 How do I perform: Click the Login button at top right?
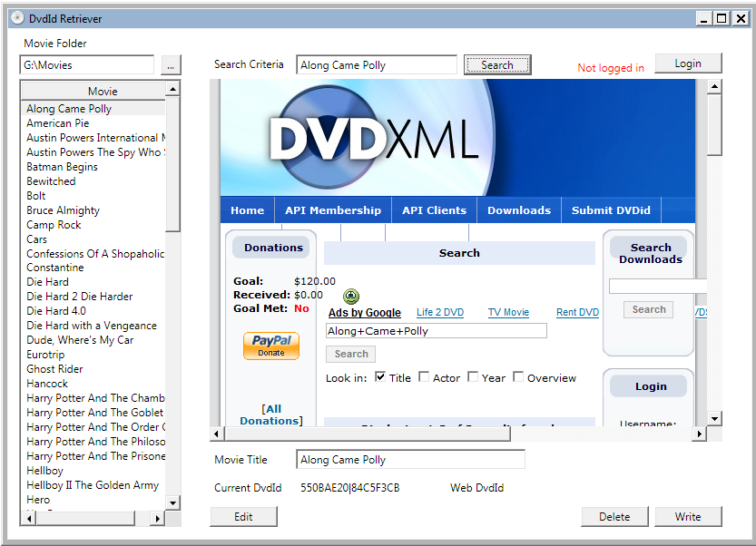pos(688,63)
